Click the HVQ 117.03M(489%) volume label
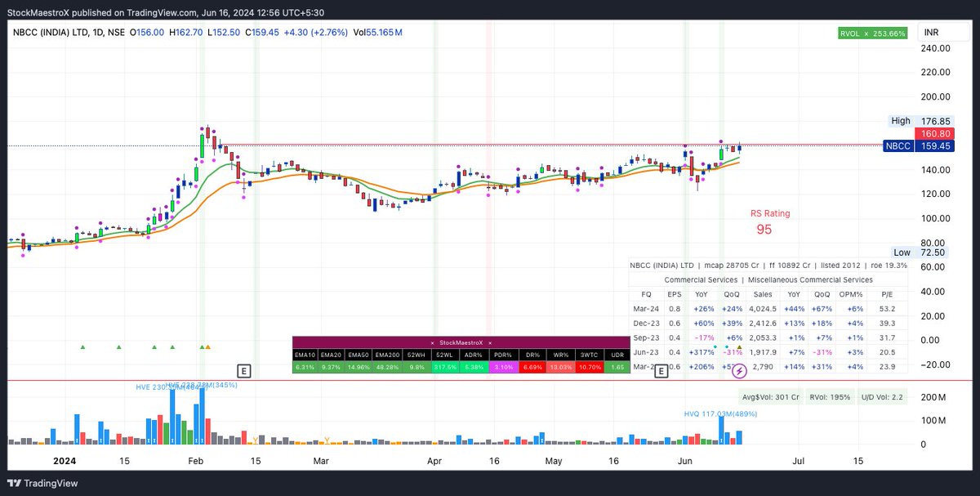The width and height of the screenshot is (980, 496). point(721,413)
